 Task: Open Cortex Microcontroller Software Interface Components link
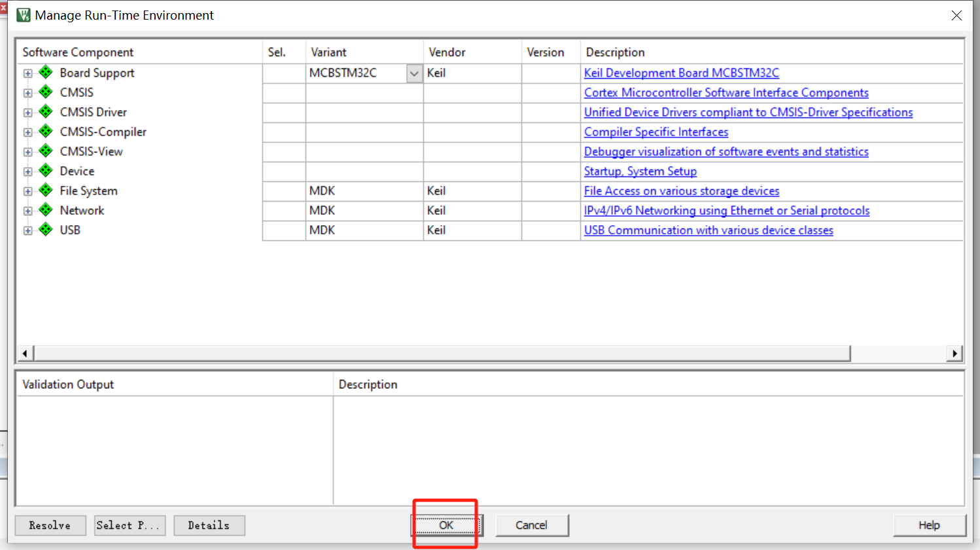pos(726,92)
